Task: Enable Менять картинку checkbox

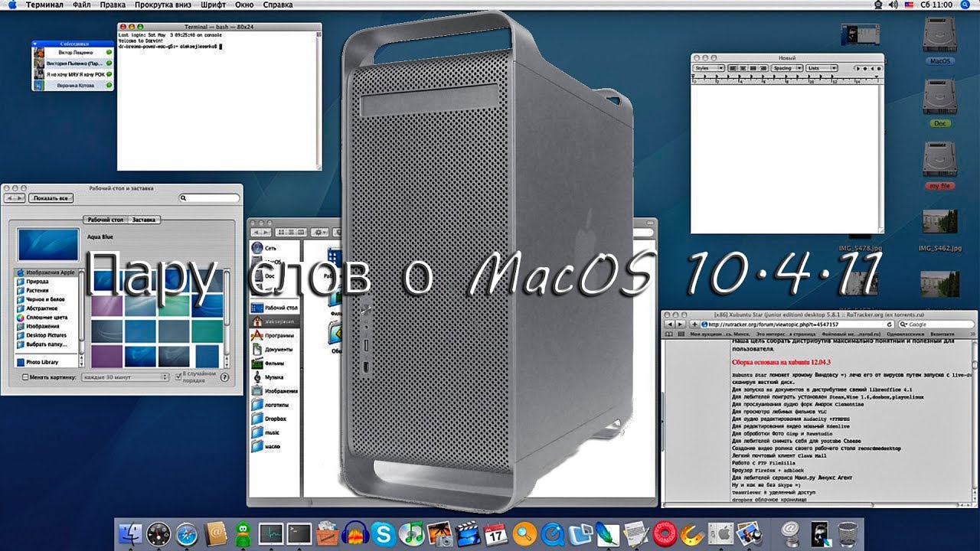Action: click(x=25, y=377)
